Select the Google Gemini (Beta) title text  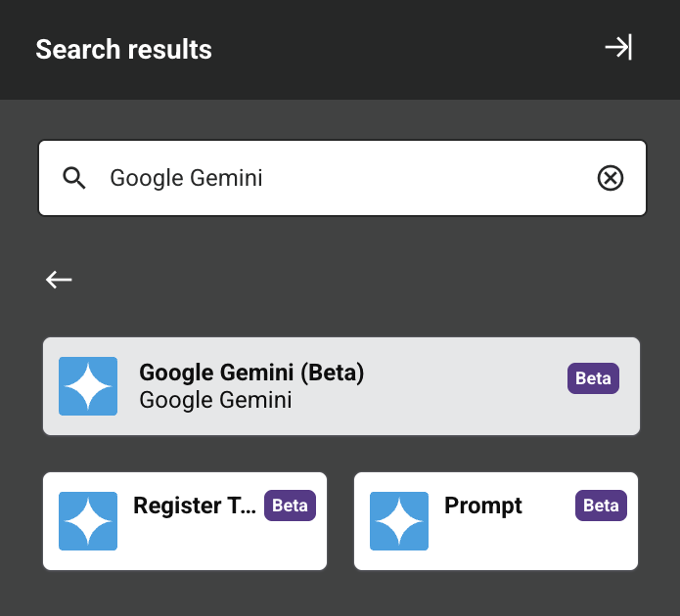[x=251, y=373]
